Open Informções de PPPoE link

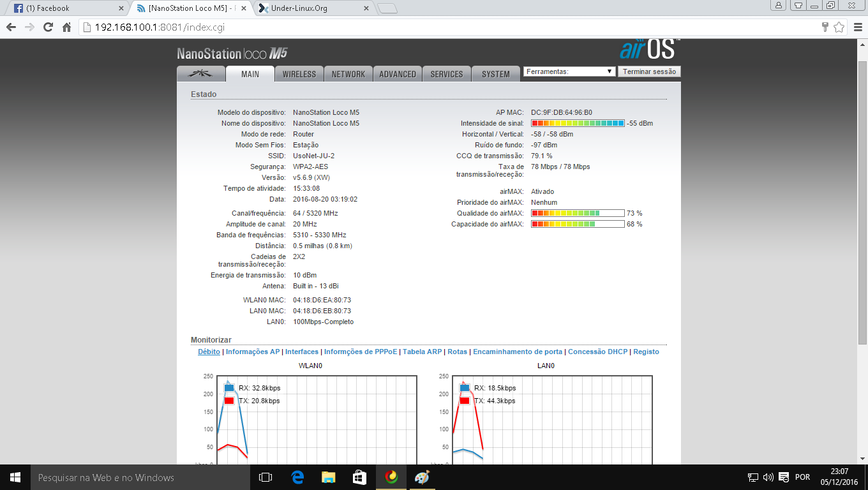click(x=361, y=352)
